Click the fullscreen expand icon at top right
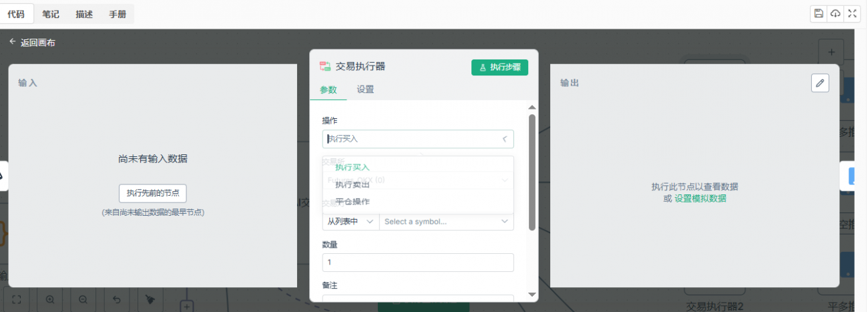Image resolution: width=868 pixels, height=312 pixels. coord(852,13)
